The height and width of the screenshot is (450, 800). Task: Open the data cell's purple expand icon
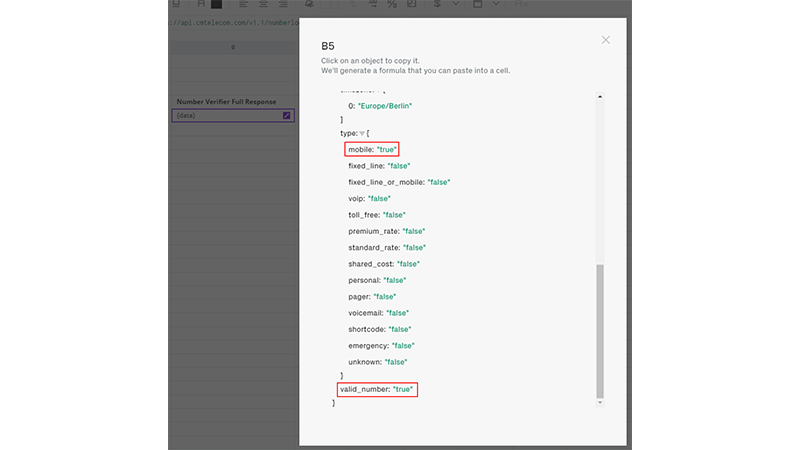pos(286,116)
